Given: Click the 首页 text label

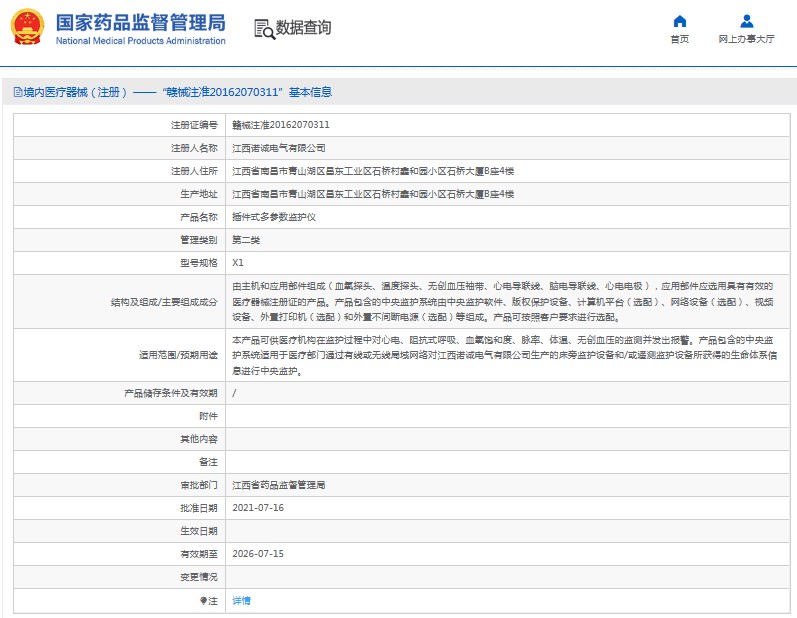Looking at the screenshot, I should pos(679,40).
